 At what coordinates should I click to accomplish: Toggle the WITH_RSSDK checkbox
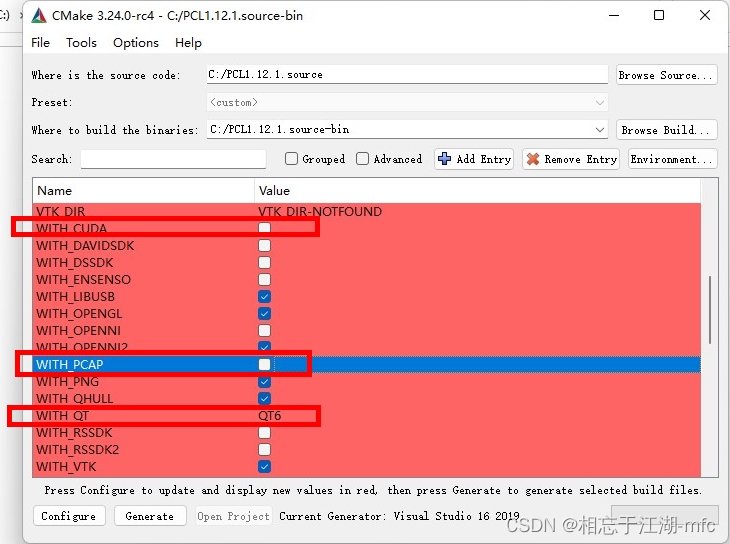click(x=264, y=433)
